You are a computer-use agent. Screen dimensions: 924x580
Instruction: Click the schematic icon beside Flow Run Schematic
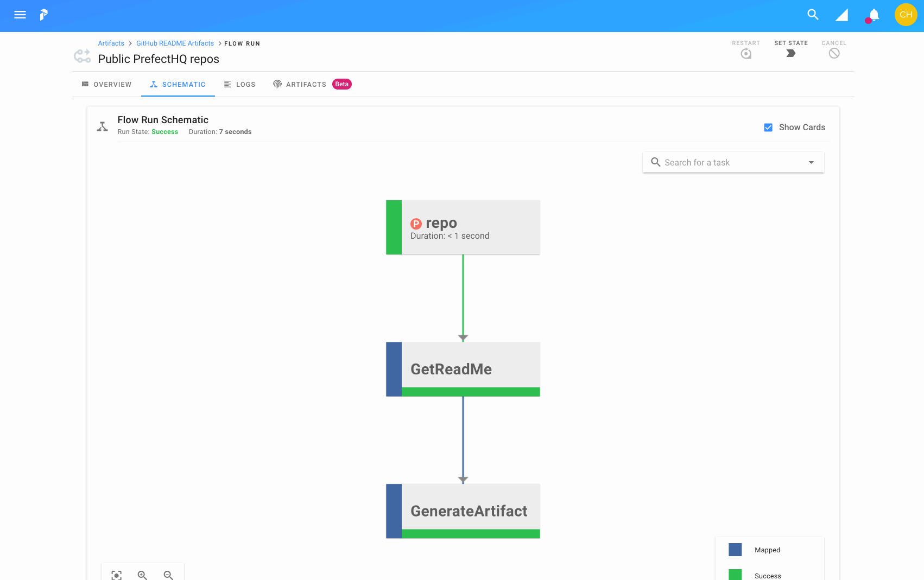102,126
